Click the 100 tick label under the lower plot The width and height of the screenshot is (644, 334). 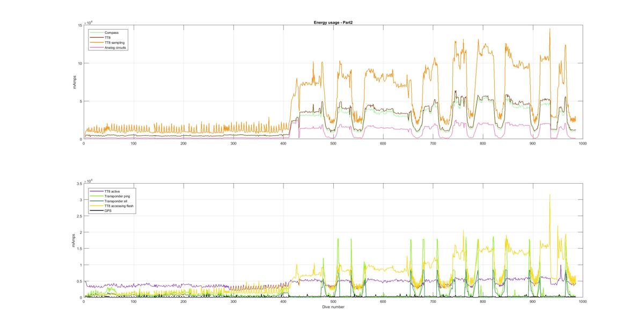[134, 302]
